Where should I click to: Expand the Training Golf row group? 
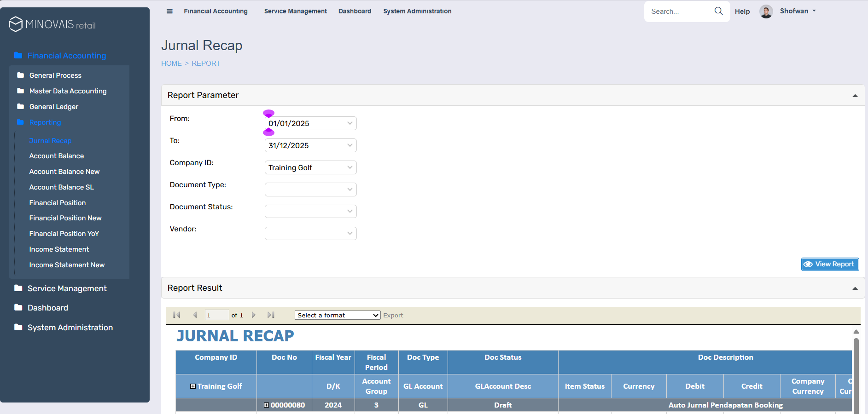click(193, 386)
